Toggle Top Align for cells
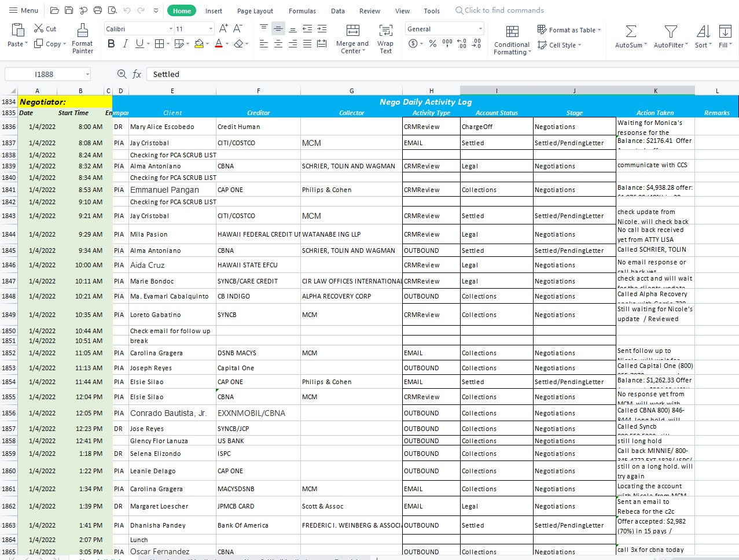Image resolution: width=739 pixels, height=560 pixels. (264, 28)
